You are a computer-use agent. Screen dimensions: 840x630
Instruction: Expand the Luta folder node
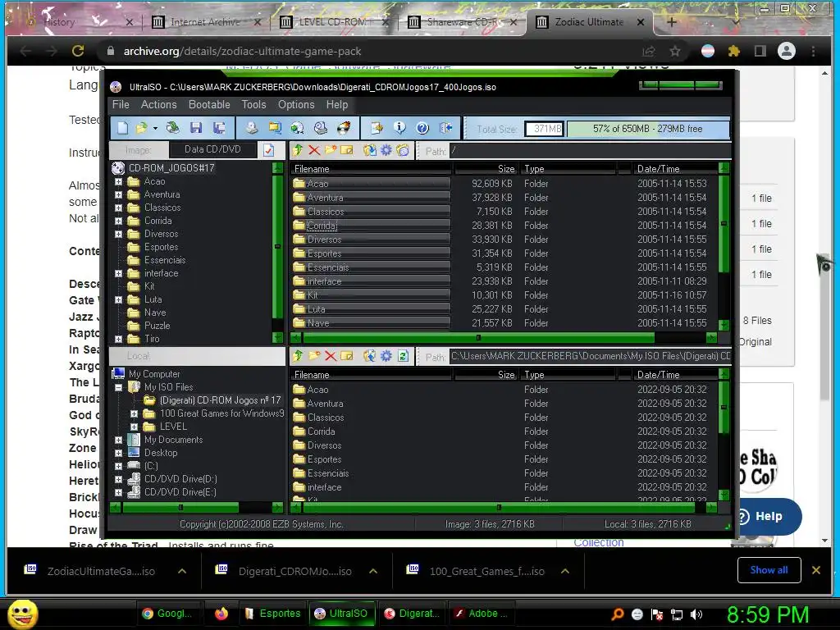tap(118, 300)
